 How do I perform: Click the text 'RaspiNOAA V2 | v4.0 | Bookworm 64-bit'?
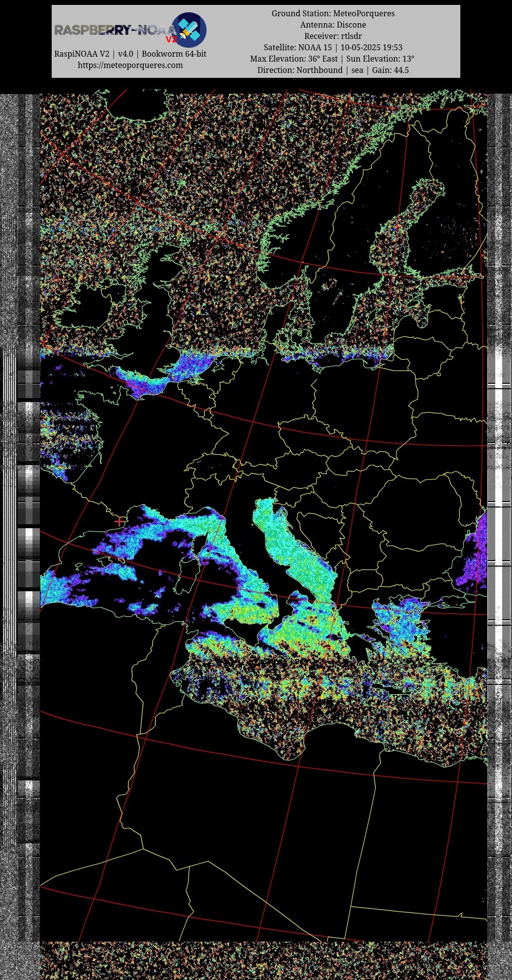pyautogui.click(x=130, y=54)
